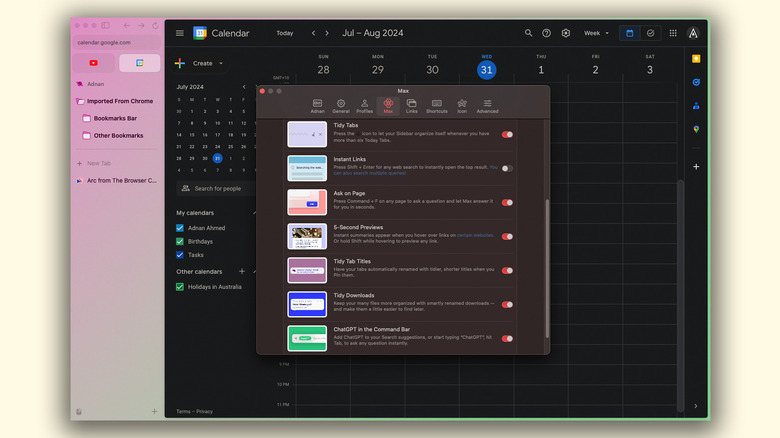This screenshot has height=438, width=780.
Task: Click the Calendar search magnifier icon
Action: click(x=529, y=33)
